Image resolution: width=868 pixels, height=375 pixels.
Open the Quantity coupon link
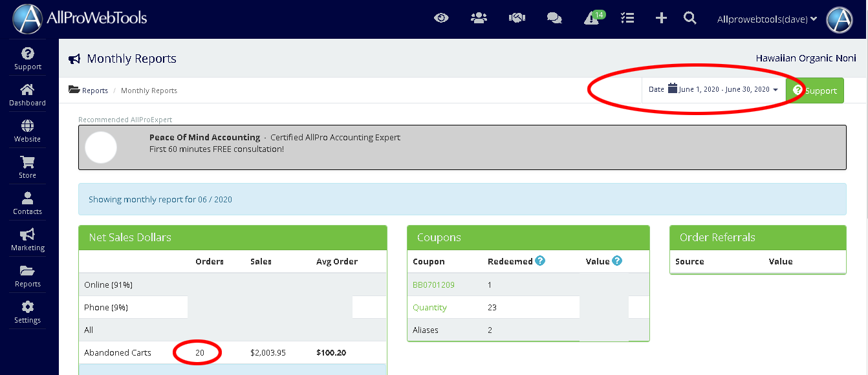coord(429,308)
